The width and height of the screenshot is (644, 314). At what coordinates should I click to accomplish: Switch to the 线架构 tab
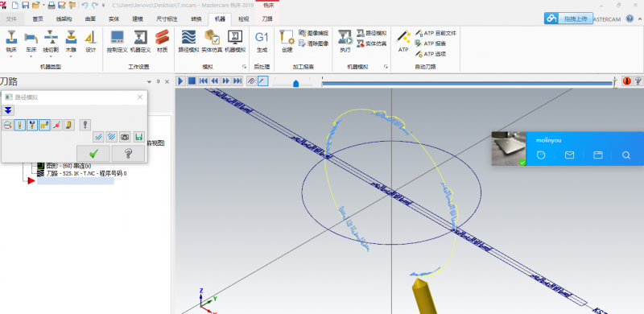point(64,19)
